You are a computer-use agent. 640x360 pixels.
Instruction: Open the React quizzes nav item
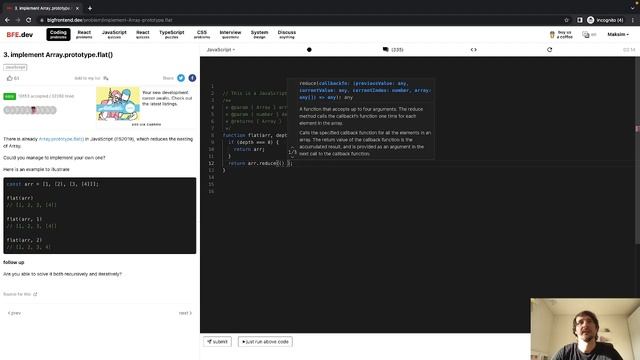142,34
